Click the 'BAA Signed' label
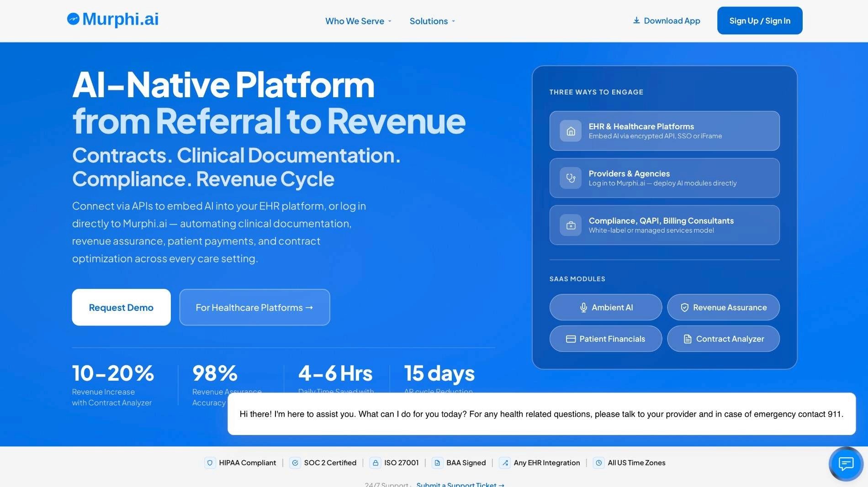The image size is (868, 487). (466, 463)
